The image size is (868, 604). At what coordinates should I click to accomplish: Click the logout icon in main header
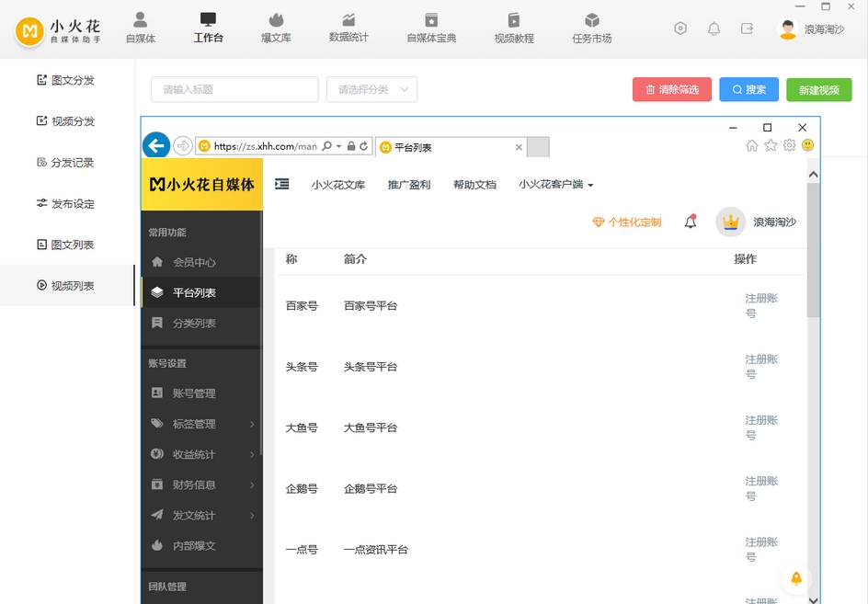point(747,28)
